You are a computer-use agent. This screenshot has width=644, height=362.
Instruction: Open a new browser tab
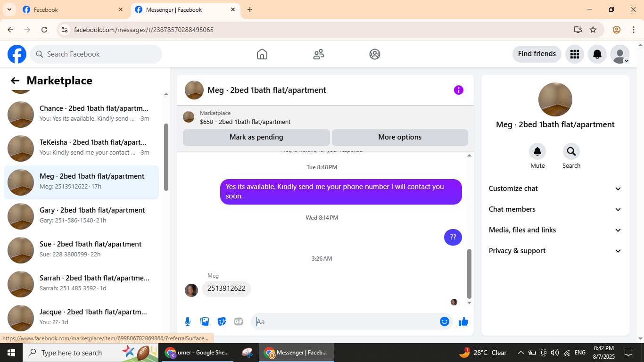250,9
